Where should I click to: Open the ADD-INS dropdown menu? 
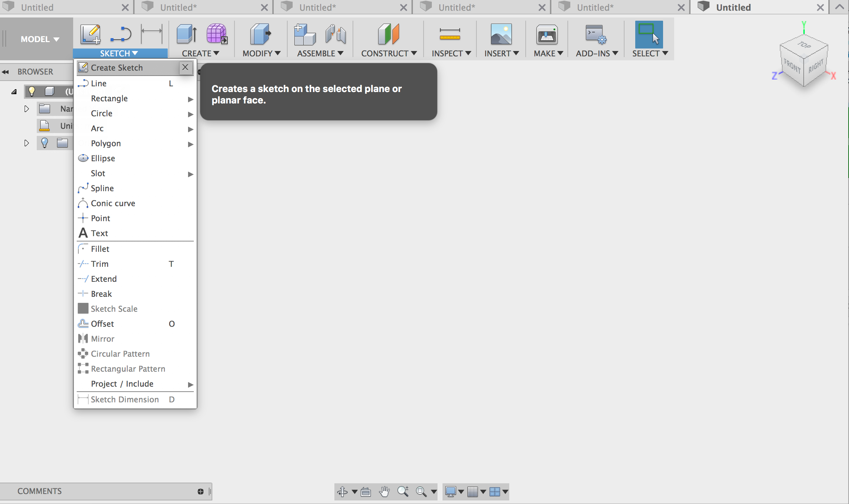[x=597, y=53]
